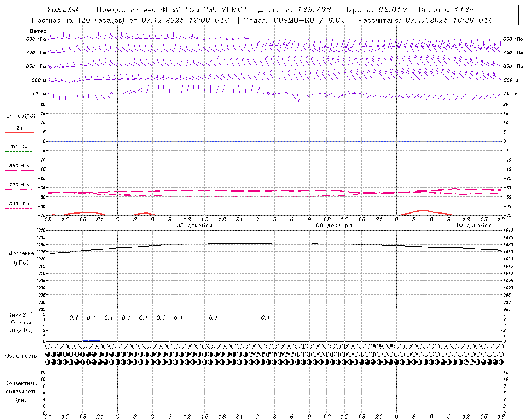Click the 'Td 2м' dew point legend entry
525x420 pixels.
19,147
